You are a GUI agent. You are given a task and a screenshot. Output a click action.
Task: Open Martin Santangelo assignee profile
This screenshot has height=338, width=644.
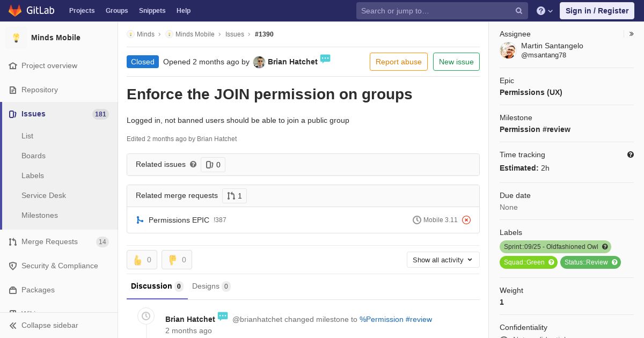click(x=552, y=46)
